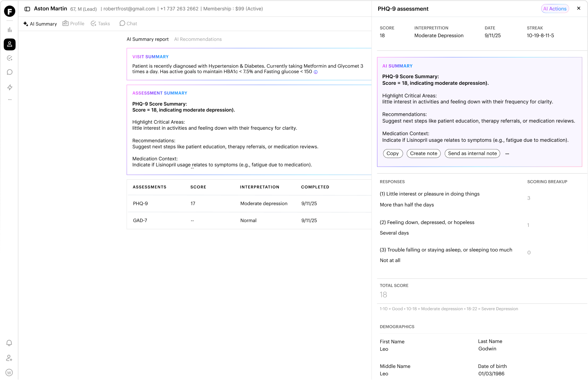This screenshot has height=380, width=588.
Task: Expand the three-dot sidebar more menu
Action: [x=10, y=99]
